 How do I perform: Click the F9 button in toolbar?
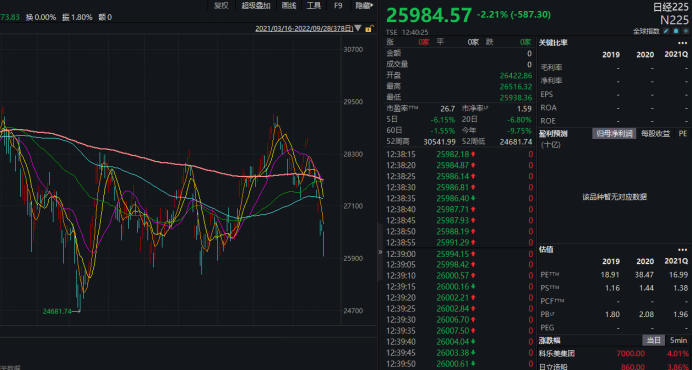338,5
